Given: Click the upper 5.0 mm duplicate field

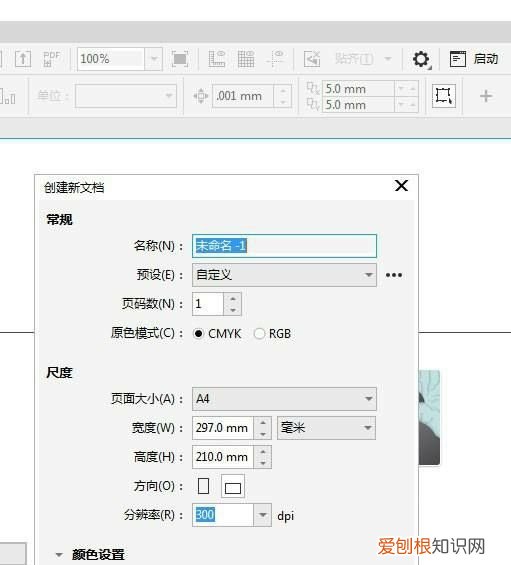Looking at the screenshot, I should [x=358, y=89].
